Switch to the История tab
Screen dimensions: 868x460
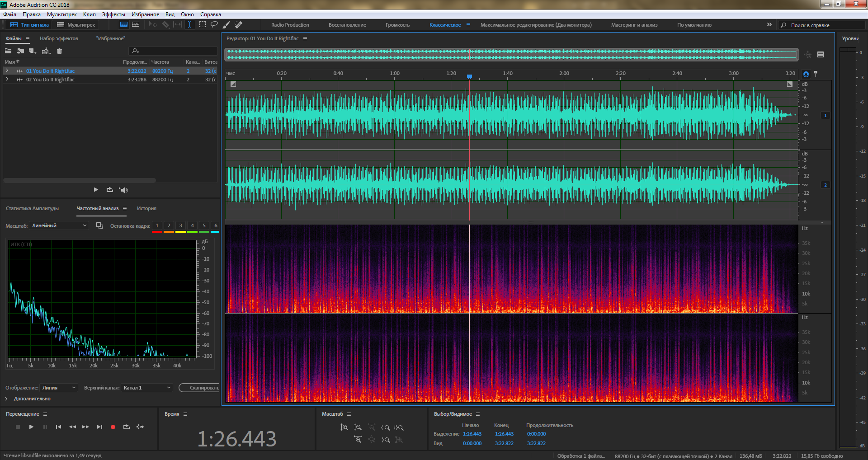coord(146,209)
